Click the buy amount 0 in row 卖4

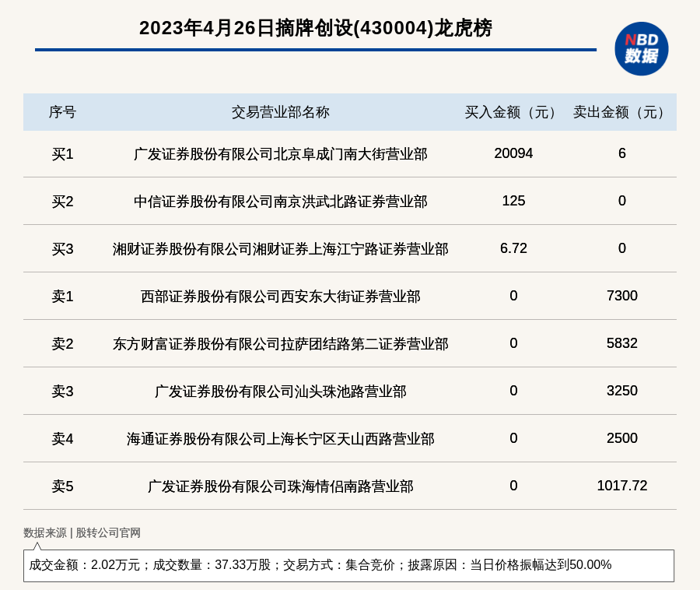click(513, 437)
